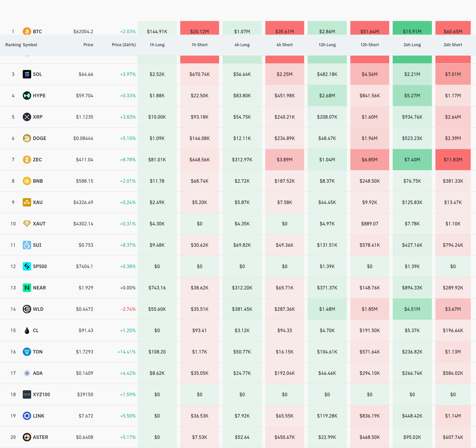Viewport: 476px width, 448px height.
Task: Click WLD 24h change -2.74%
Action: [x=128, y=309]
